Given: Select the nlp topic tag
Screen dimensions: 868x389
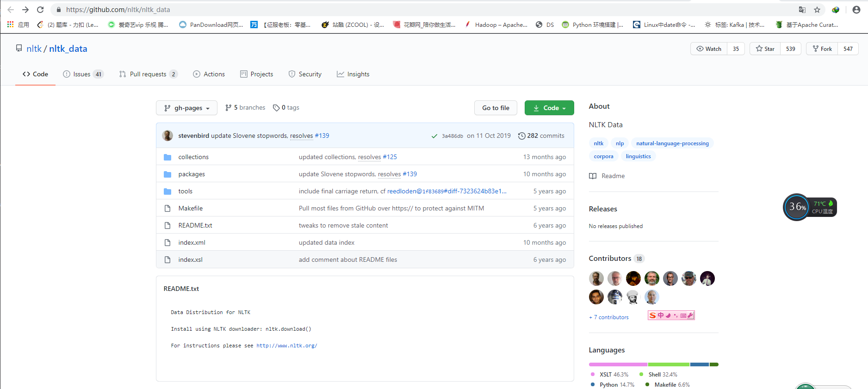Looking at the screenshot, I should (620, 143).
